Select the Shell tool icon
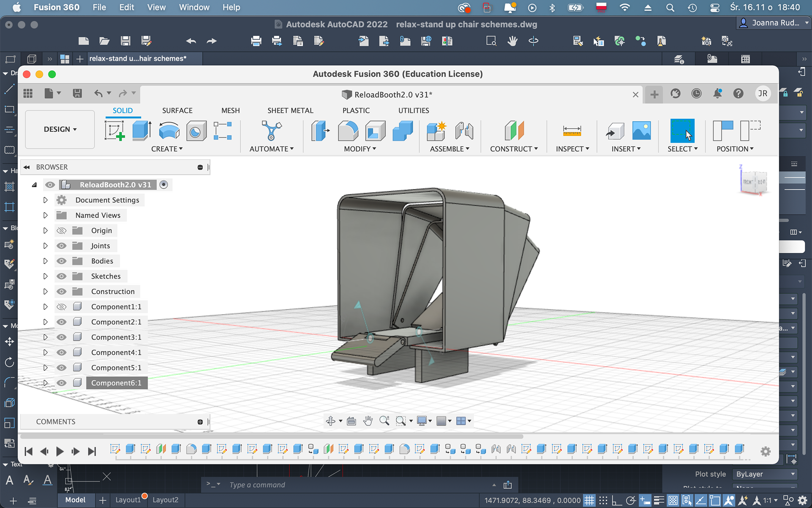This screenshot has height=508, width=812. [x=375, y=130]
